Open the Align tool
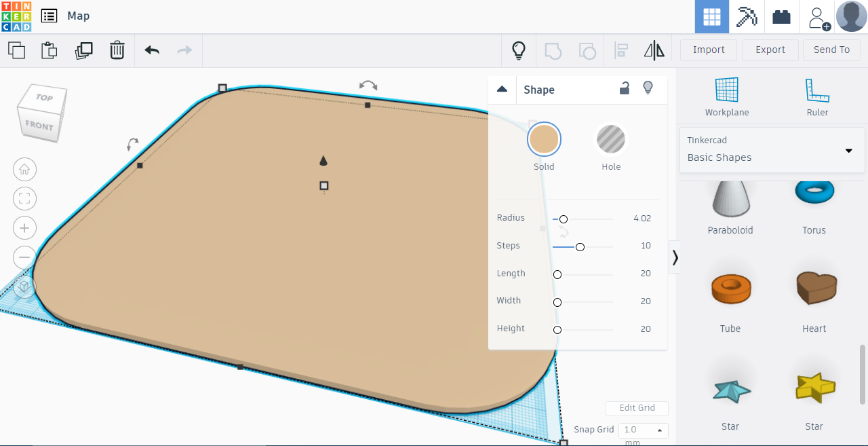The image size is (868, 446). click(x=621, y=50)
